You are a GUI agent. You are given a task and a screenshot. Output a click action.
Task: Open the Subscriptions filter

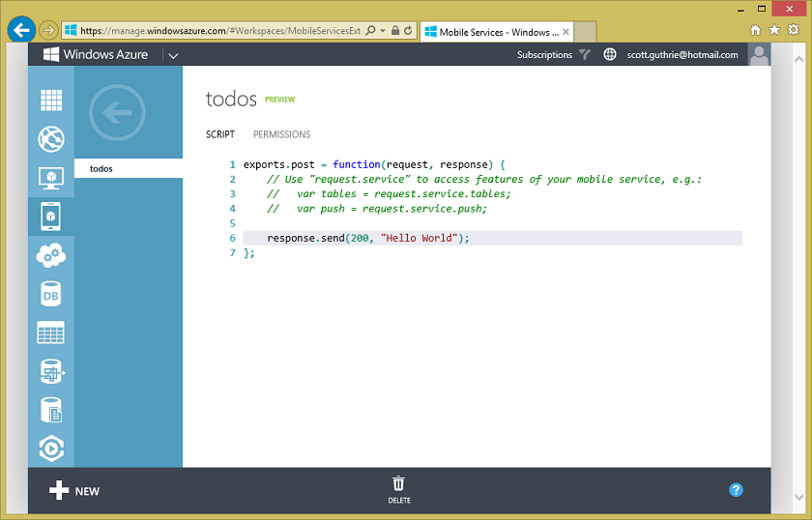pos(553,54)
